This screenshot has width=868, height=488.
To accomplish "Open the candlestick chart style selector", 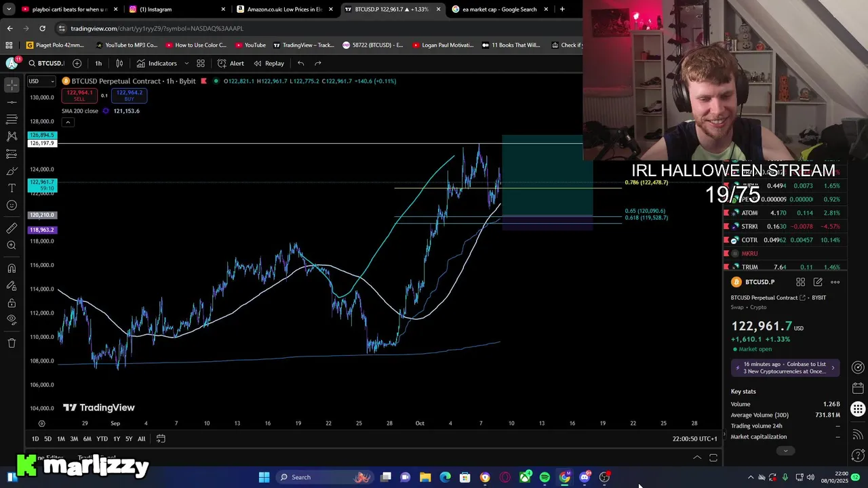I will pos(119,63).
